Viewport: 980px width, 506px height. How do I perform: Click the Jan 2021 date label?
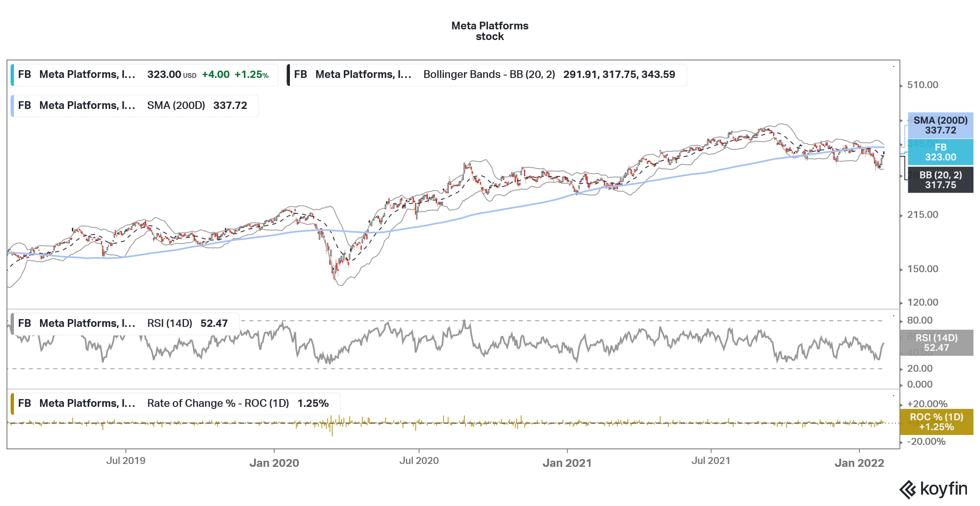pos(567,463)
